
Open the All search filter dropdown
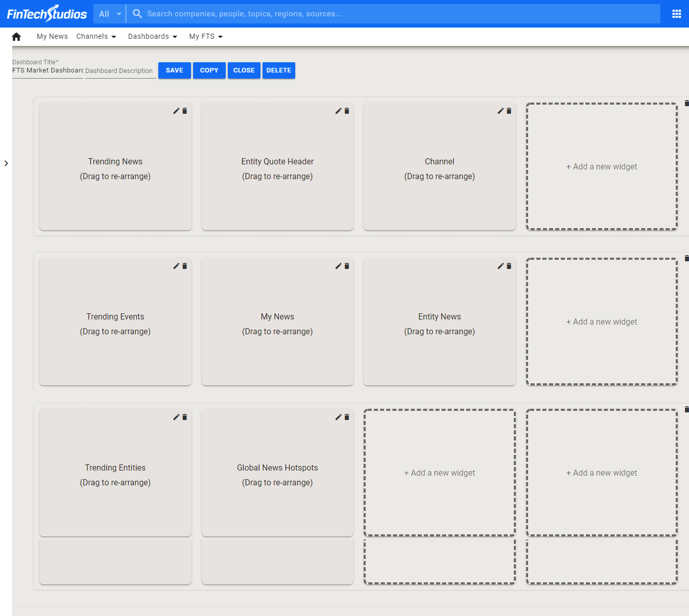coord(110,14)
